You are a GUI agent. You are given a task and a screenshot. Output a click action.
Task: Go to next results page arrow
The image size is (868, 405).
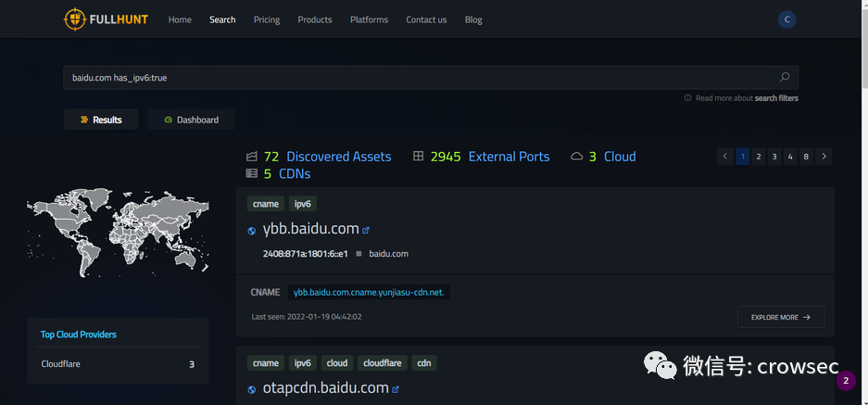[824, 157]
